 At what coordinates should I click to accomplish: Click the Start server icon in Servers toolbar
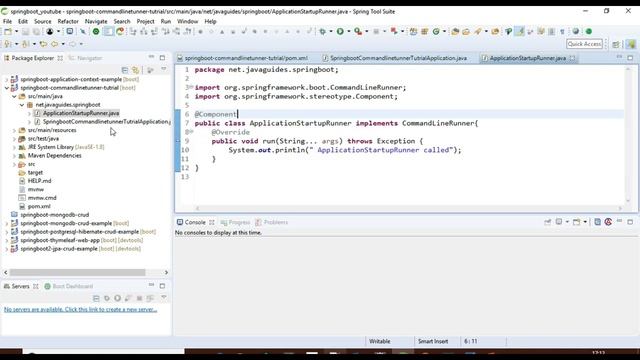tap(118, 298)
